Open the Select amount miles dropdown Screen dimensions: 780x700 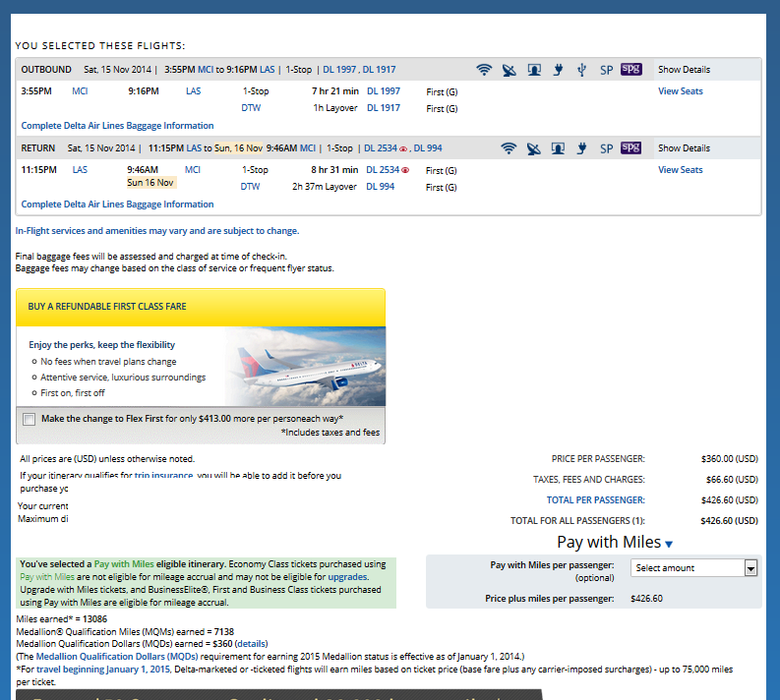tap(694, 568)
